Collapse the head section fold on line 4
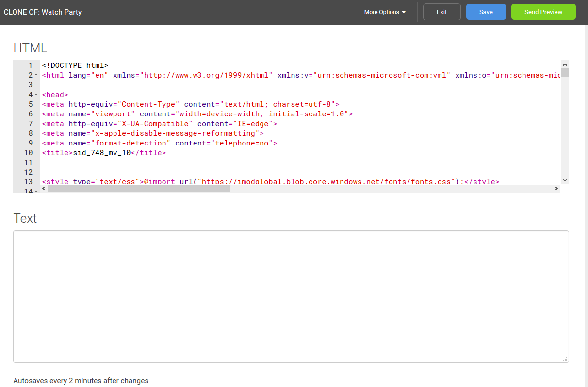 click(x=35, y=95)
